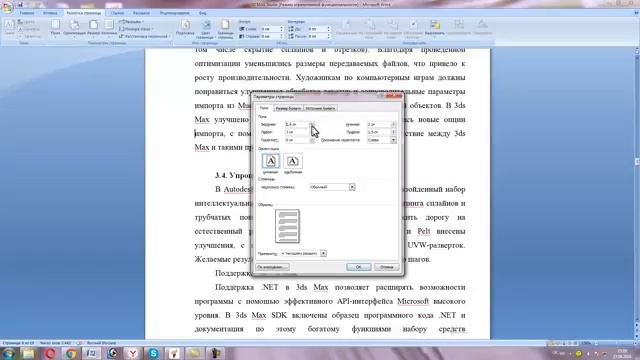Switch to the Вид ribbon tab

(203, 13)
